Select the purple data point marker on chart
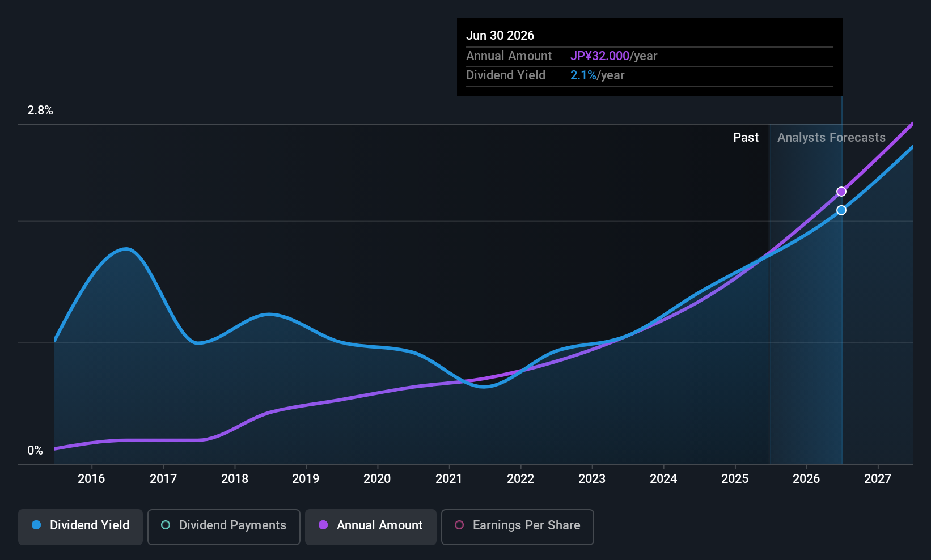Screen dimensions: 931x560 click(841, 192)
